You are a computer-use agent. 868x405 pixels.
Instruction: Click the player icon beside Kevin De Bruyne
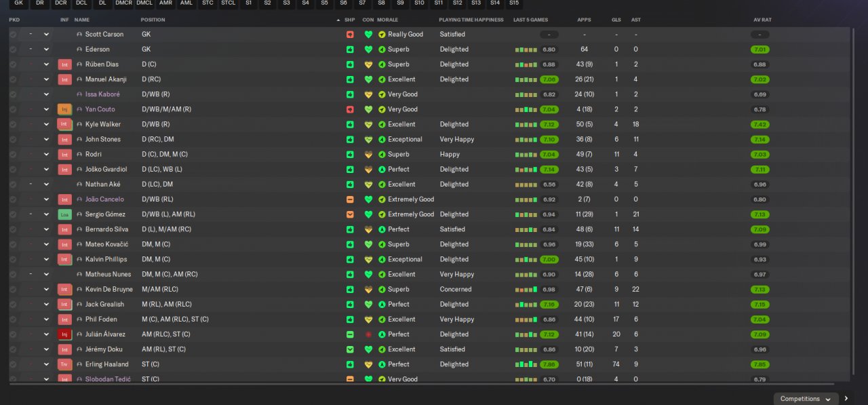click(79, 289)
